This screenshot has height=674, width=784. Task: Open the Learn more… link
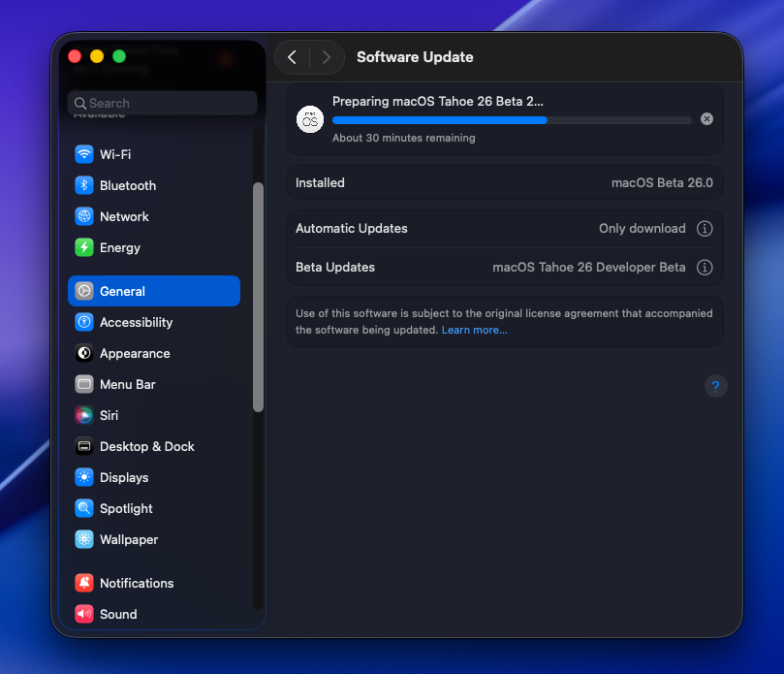474,330
